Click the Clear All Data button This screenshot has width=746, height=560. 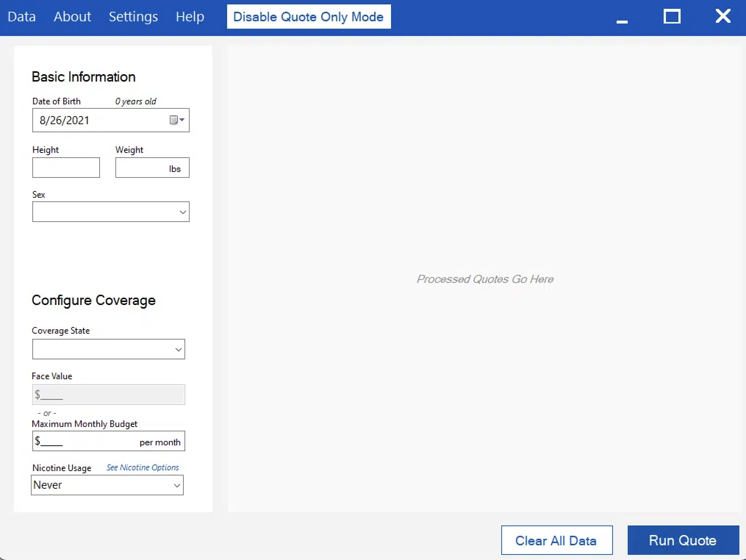pyautogui.click(x=556, y=540)
